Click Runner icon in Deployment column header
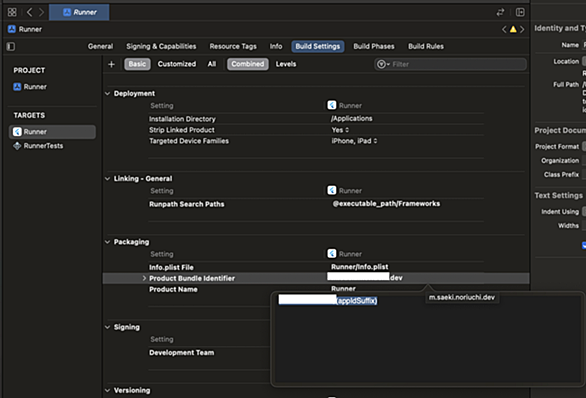Screen dimensions: 586x398 332,105
